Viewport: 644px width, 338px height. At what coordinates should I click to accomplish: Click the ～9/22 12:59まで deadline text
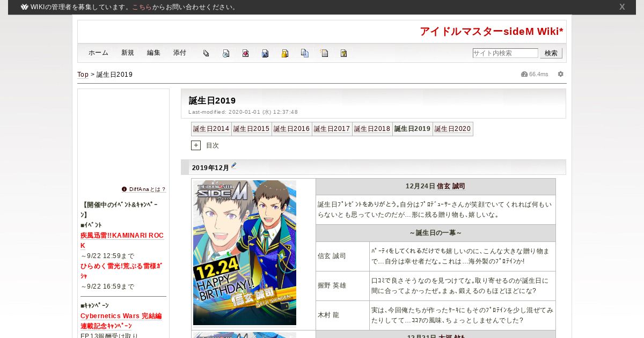click(107, 256)
